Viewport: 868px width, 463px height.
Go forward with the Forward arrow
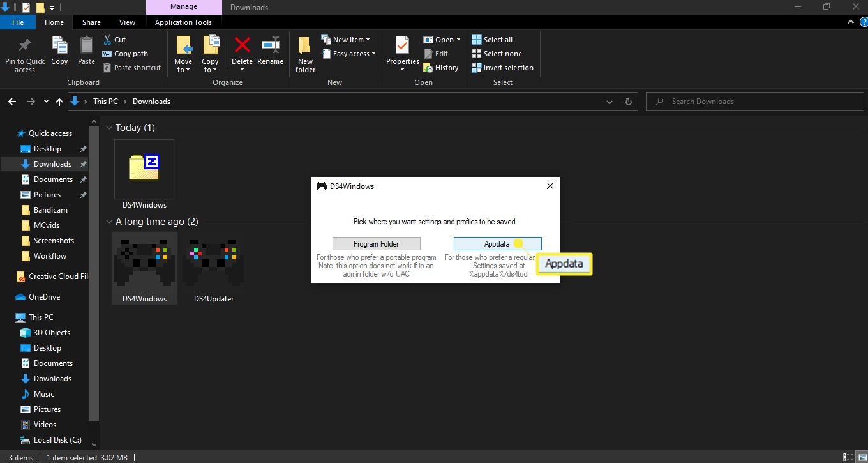pos(31,102)
